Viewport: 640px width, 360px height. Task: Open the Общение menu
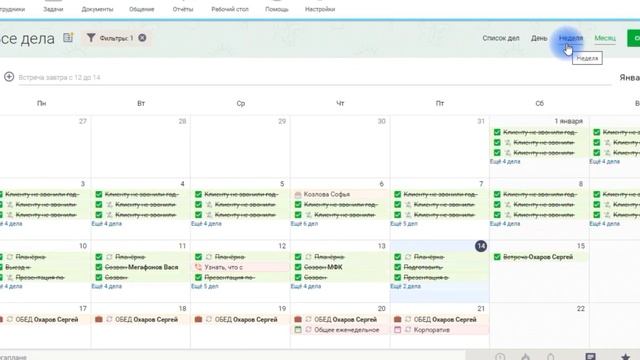(142, 9)
